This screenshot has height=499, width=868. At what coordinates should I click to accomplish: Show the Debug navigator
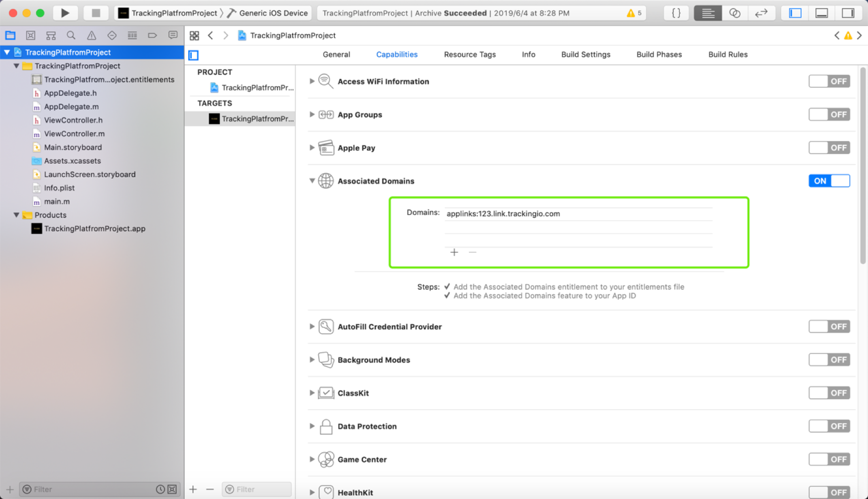132,35
